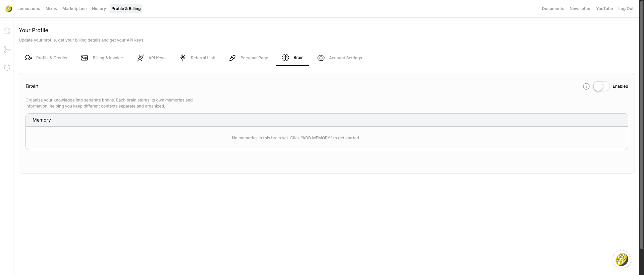Click the Enabled label next to switch
The image size is (644, 275).
(x=620, y=86)
